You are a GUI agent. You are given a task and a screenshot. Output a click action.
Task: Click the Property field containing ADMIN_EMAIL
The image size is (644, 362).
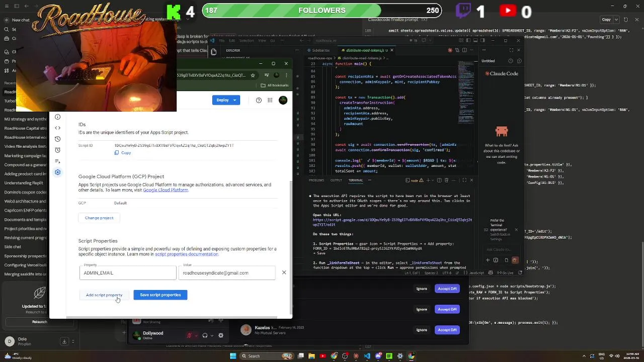(128, 273)
